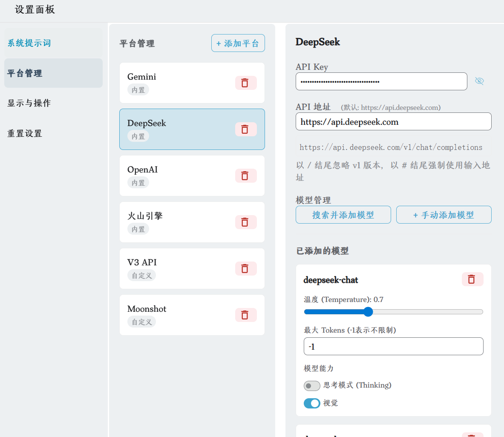The height and width of the screenshot is (437, 504).
Task: Click the deepseek-chat model name
Action: click(331, 280)
